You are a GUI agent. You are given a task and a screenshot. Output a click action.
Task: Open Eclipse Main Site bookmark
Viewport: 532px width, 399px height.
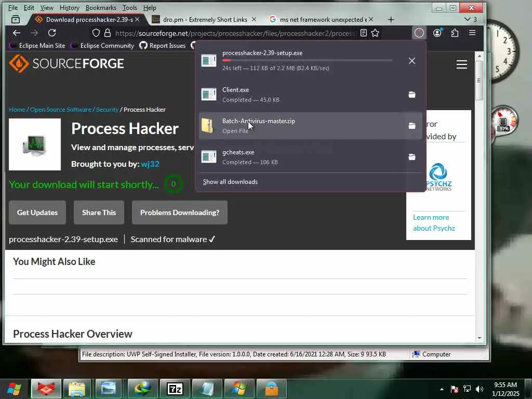point(37,46)
